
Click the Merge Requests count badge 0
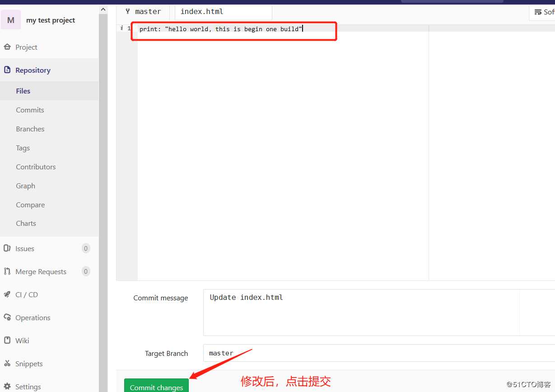(x=86, y=271)
